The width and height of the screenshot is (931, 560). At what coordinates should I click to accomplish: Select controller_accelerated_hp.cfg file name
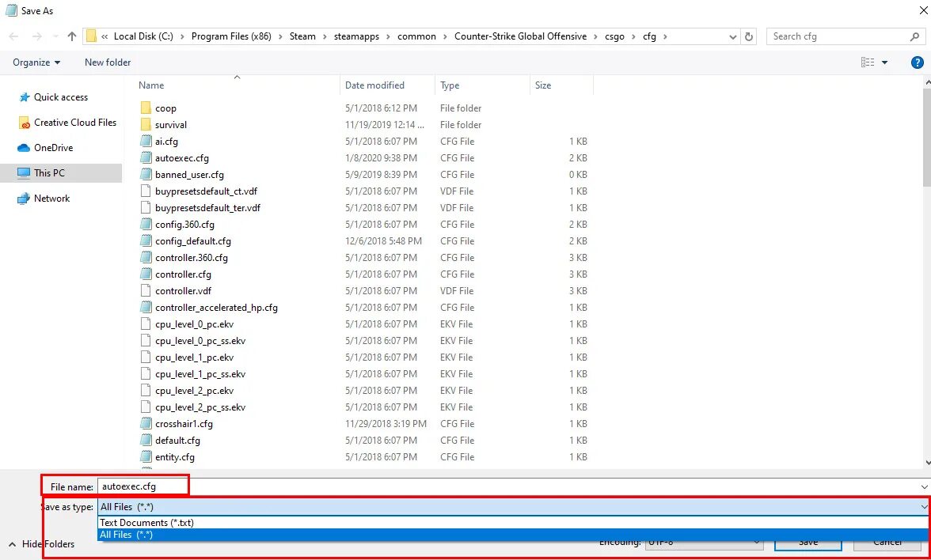click(216, 307)
